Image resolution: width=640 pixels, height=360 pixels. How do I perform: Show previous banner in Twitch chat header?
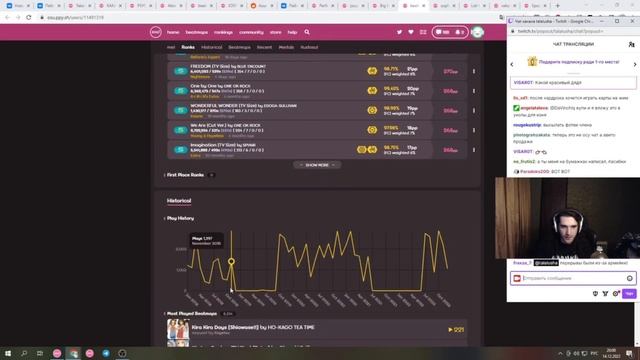512,64
